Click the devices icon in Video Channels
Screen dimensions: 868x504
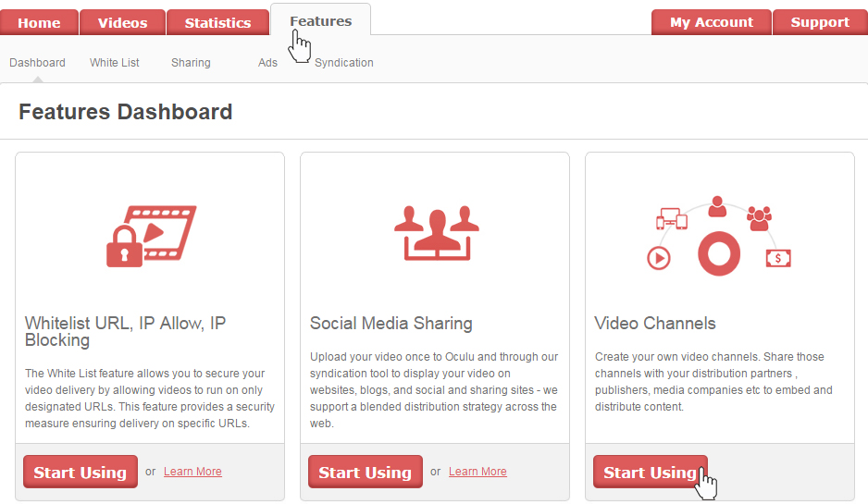click(x=672, y=218)
